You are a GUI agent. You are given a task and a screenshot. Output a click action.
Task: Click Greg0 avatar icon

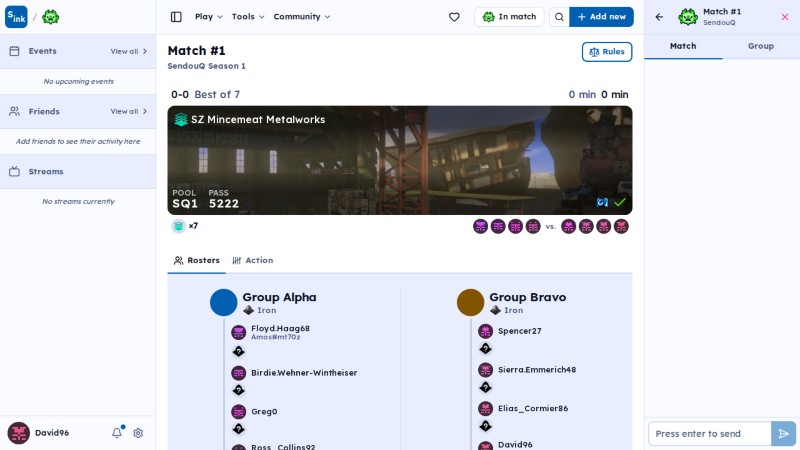click(238, 412)
